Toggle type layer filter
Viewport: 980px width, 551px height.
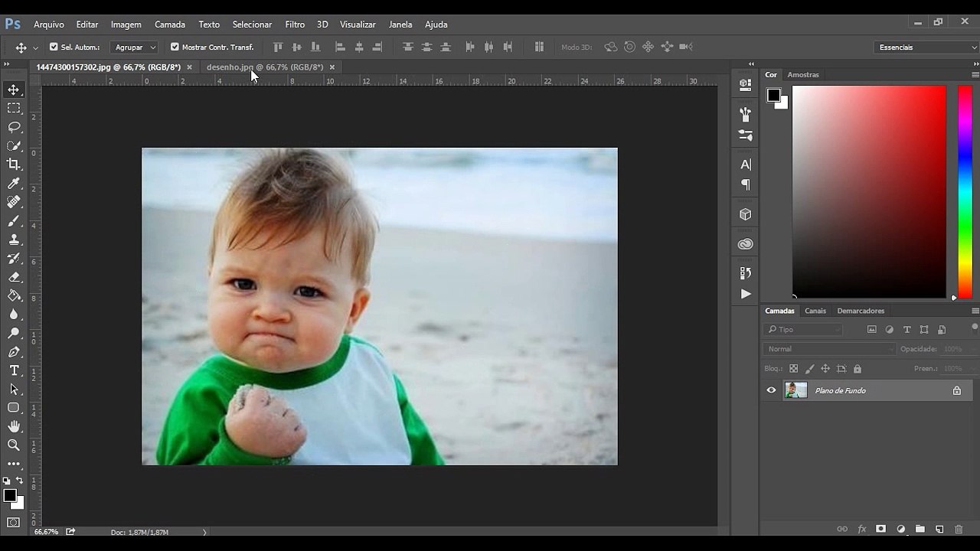tap(907, 330)
